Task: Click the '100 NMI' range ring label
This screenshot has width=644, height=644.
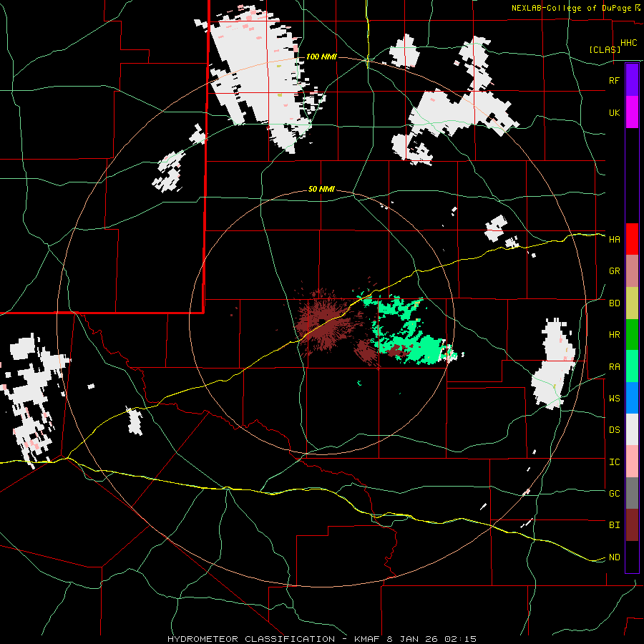Action: tap(321, 57)
